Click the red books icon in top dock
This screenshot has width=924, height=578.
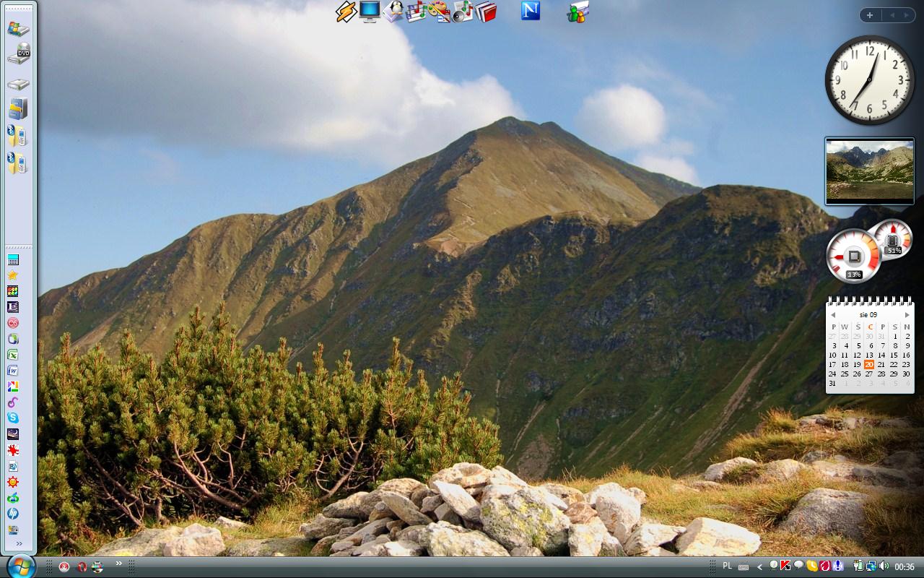pos(487,12)
